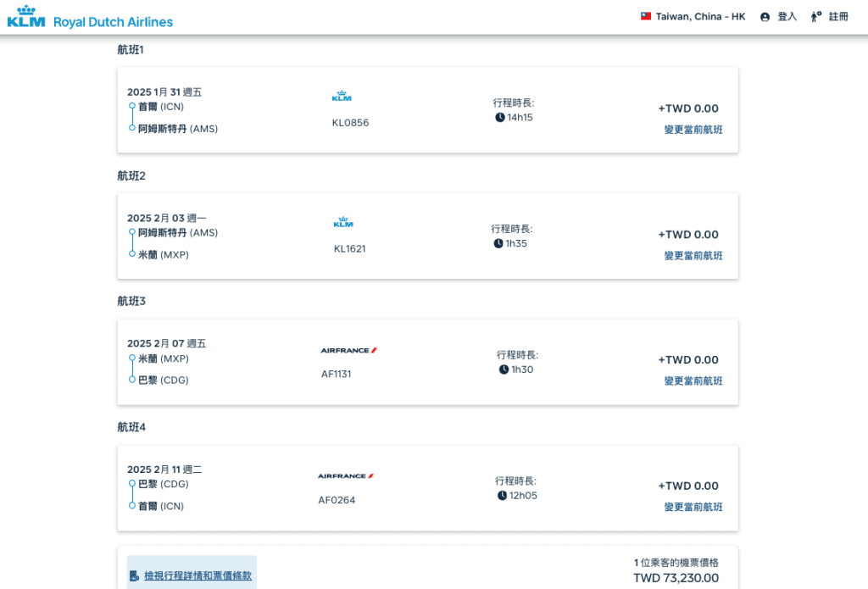The width and height of the screenshot is (868, 589).
Task: Select flight number KL1621
Action: pyautogui.click(x=350, y=249)
